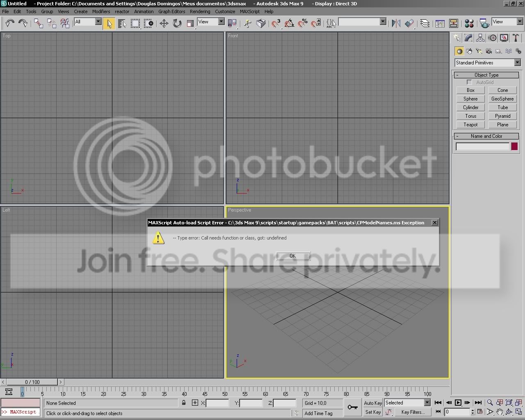
Task: Collapse the Name and Color rollout
Action: pyautogui.click(x=486, y=136)
